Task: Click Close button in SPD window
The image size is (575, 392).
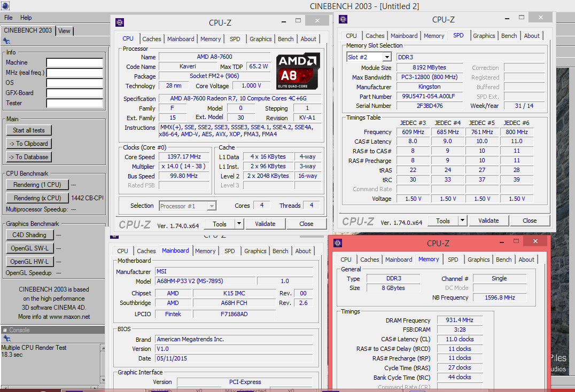Action: [x=530, y=221]
